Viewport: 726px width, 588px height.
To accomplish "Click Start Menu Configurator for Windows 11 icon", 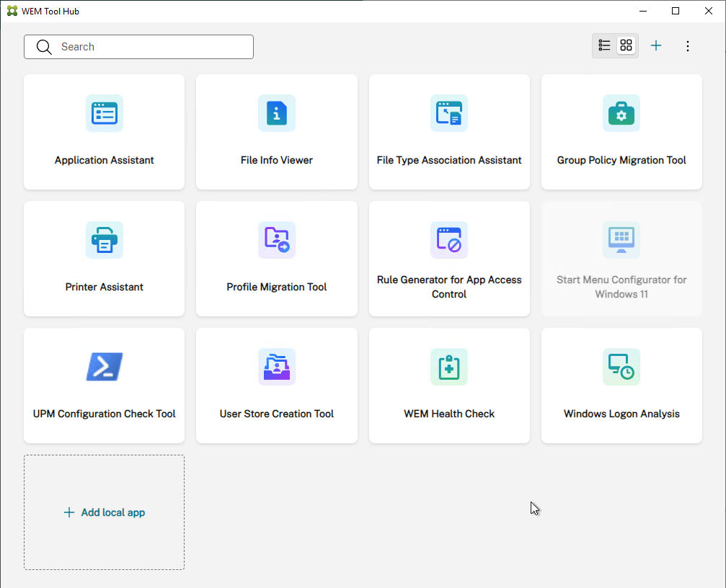I will 621,240.
